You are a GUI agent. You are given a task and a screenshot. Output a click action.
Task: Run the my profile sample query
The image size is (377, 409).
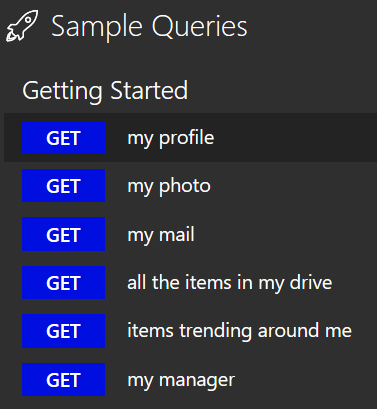coord(190,138)
